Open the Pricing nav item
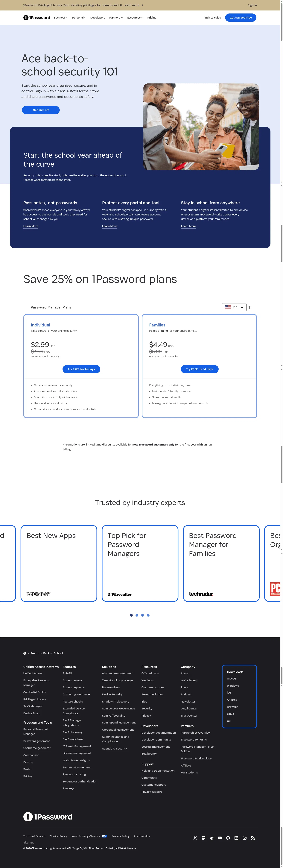 pos(152,18)
